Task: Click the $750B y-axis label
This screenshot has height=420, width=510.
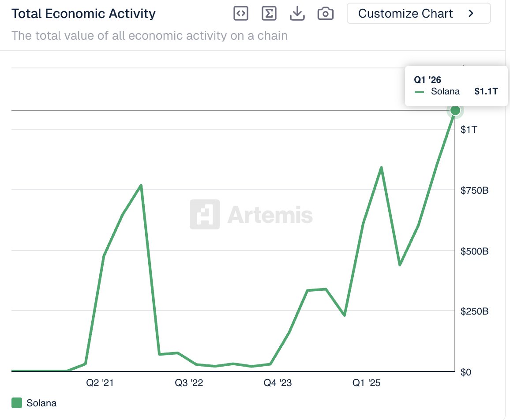Action: coord(474,191)
